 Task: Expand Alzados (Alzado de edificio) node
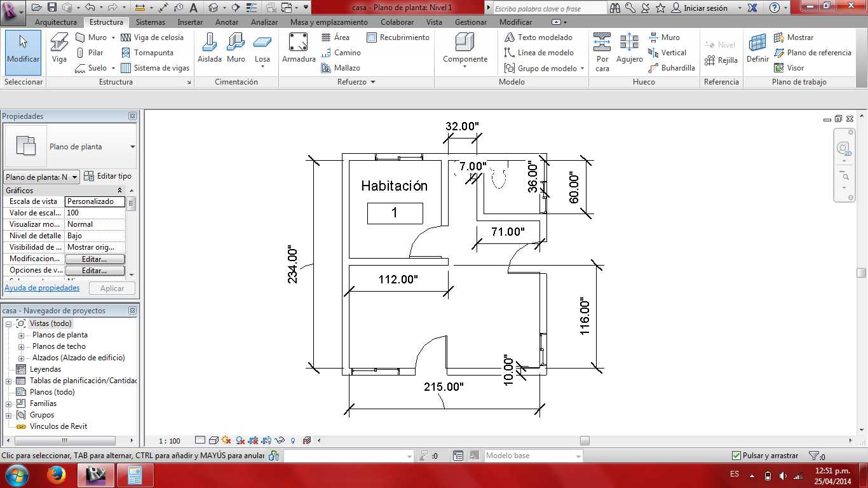point(21,358)
